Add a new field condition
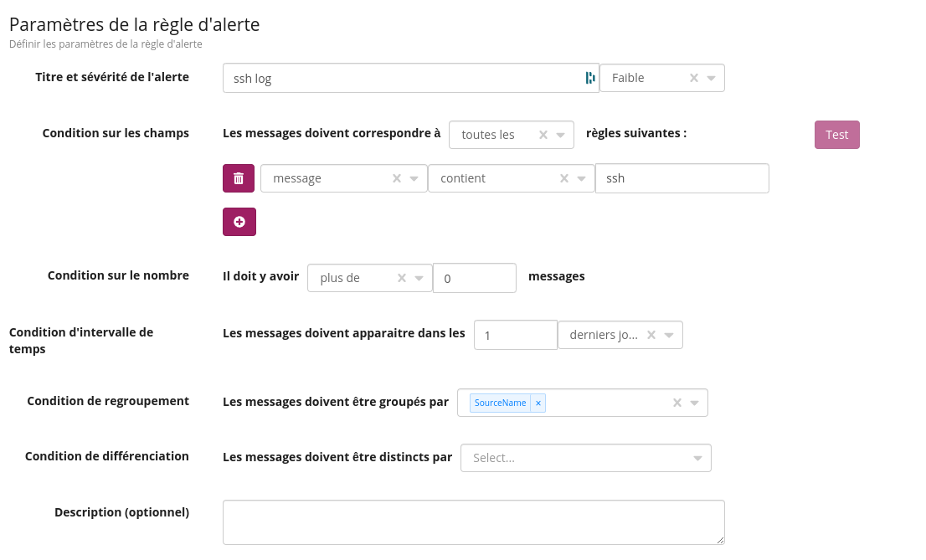The height and width of the screenshot is (560, 926). click(239, 222)
